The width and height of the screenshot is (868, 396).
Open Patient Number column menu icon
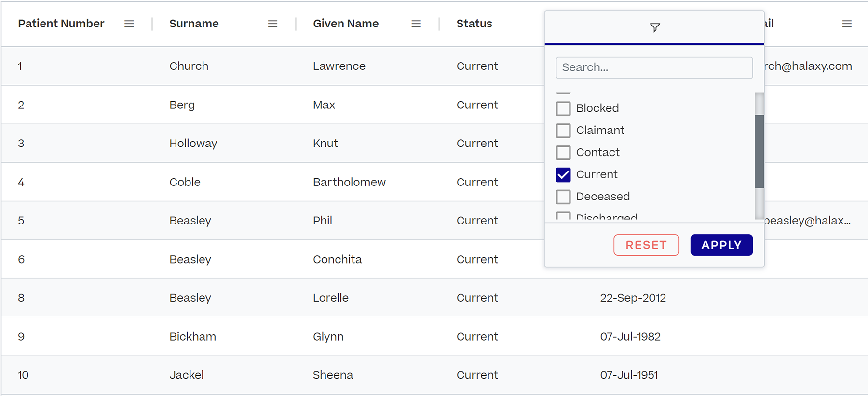pos(129,24)
